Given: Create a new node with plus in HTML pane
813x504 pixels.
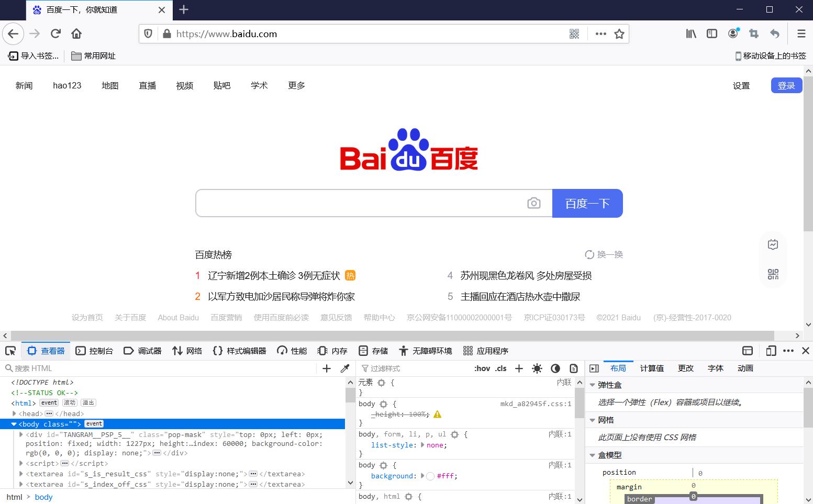Looking at the screenshot, I should point(327,368).
